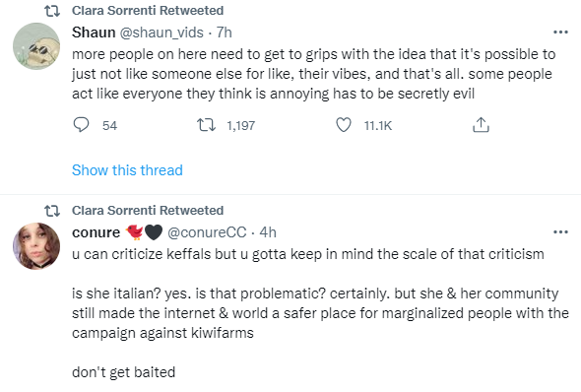Viewport: 581px width, 392px height.
Task: Click second Clara Sorrenti Retweeted label
Action: [x=148, y=211]
